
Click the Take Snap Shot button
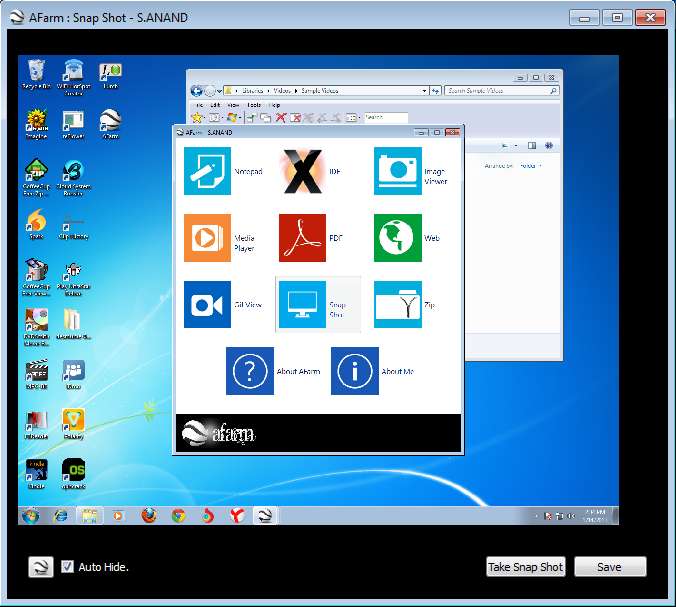coord(526,566)
